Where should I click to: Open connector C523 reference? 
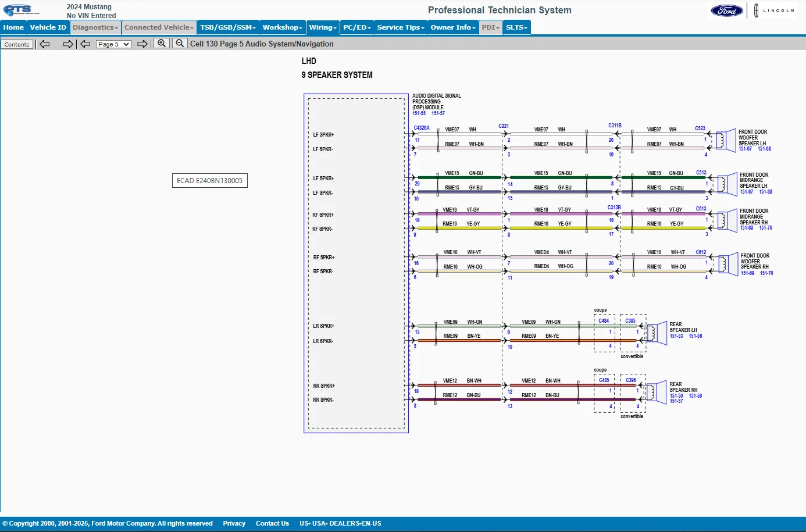click(700, 128)
